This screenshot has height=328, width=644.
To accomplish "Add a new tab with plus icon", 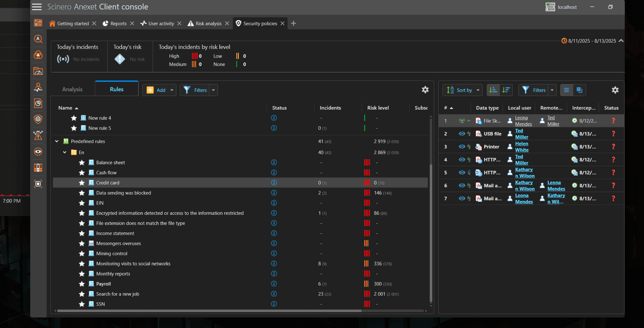I will point(293,23).
